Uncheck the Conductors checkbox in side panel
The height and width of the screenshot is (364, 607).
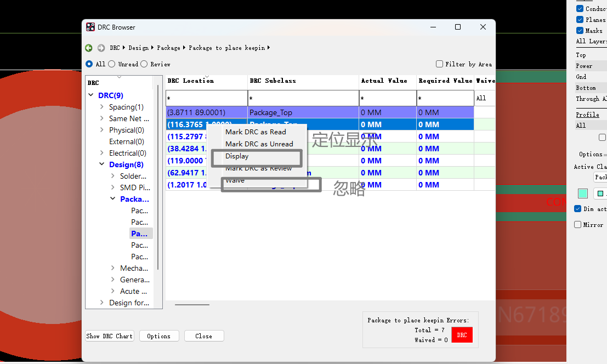coord(580,8)
